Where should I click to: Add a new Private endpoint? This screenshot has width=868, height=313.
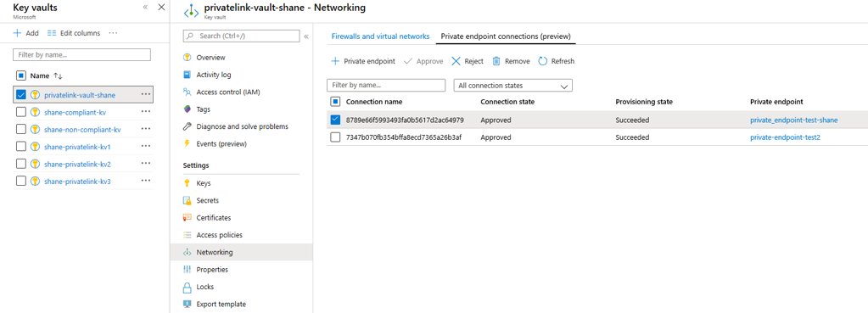coord(363,61)
